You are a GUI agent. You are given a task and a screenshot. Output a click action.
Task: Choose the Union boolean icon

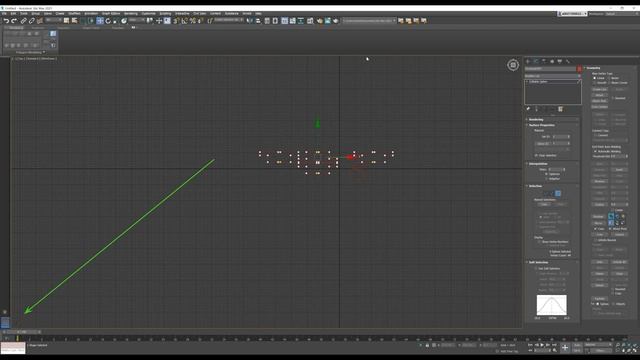point(611,216)
